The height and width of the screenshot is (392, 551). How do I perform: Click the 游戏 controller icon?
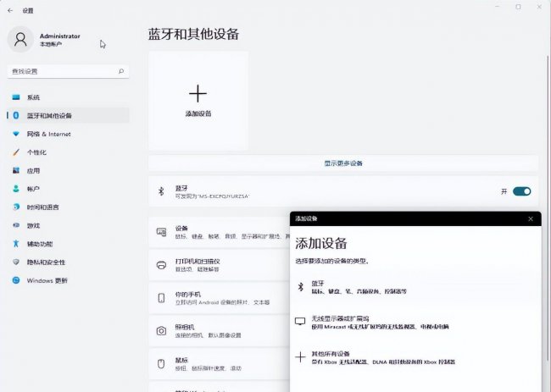pyautogui.click(x=16, y=225)
